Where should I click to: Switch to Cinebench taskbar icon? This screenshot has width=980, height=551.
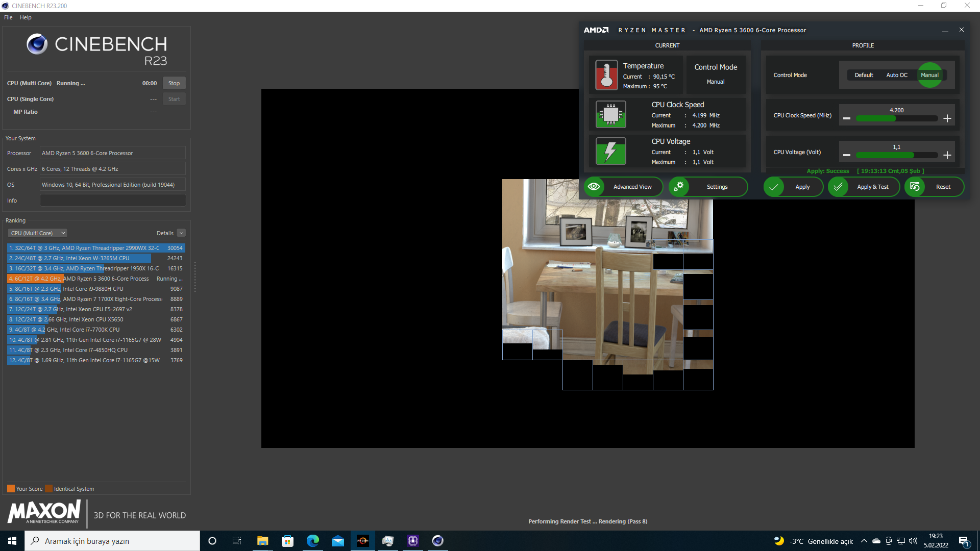(x=438, y=541)
